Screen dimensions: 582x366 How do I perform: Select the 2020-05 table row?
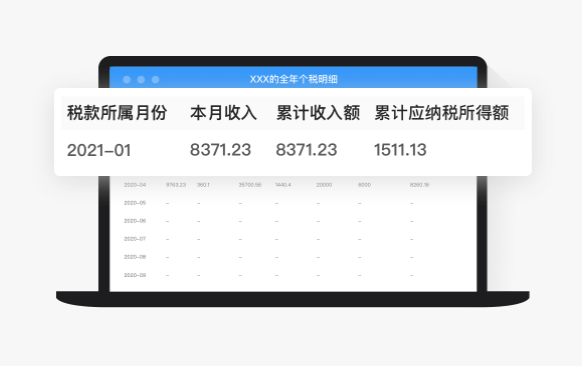[293, 203]
